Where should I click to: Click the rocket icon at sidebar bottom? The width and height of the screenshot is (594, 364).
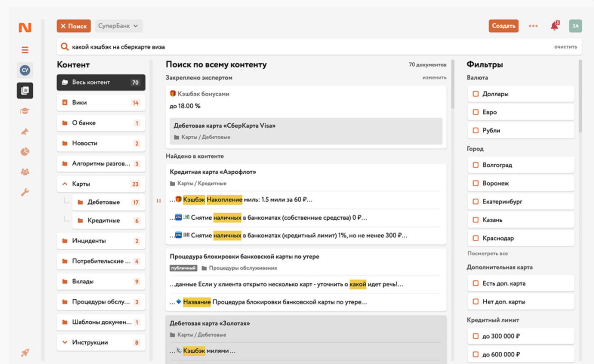(25, 353)
